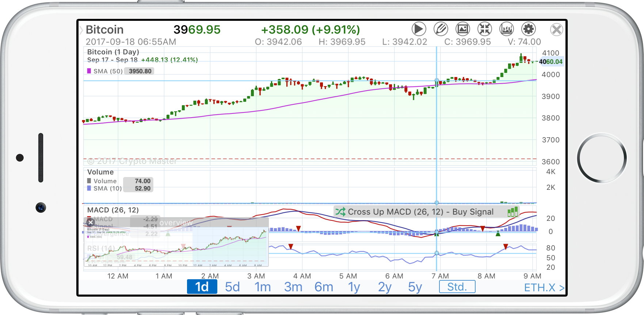The width and height of the screenshot is (644, 315).
Task: Tap the current price 4060.04 label
Action: point(550,62)
